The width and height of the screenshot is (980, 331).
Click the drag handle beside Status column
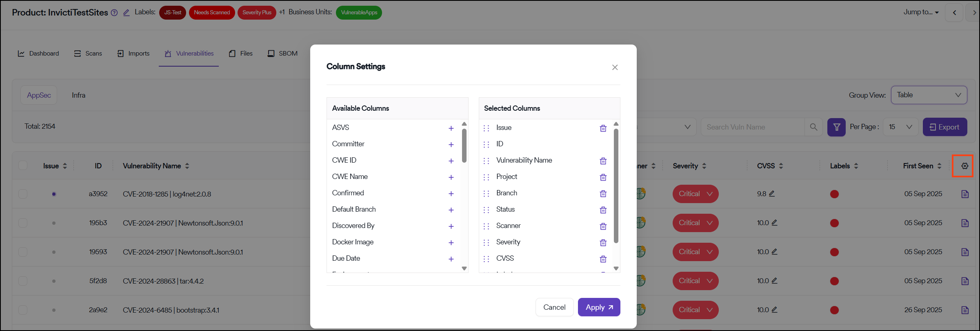(x=486, y=210)
